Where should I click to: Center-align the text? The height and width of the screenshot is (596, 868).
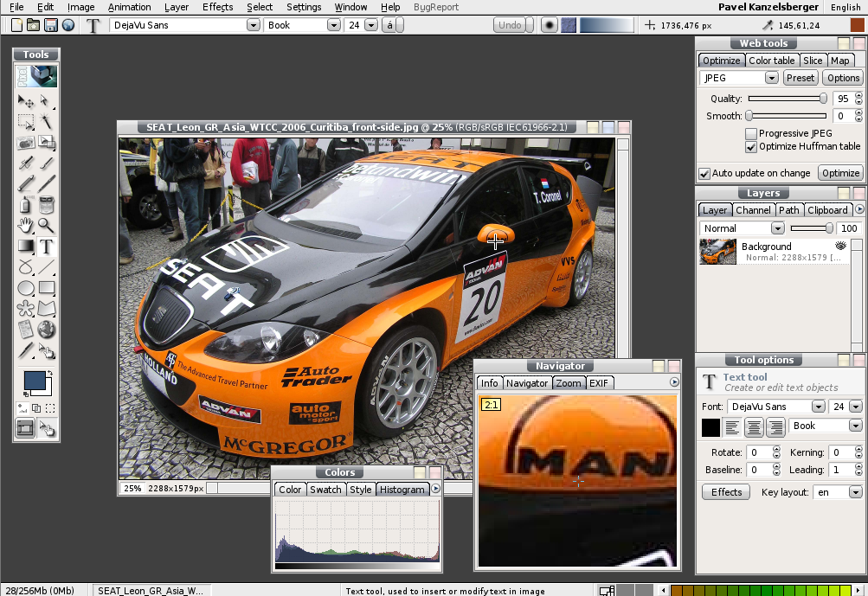point(754,427)
